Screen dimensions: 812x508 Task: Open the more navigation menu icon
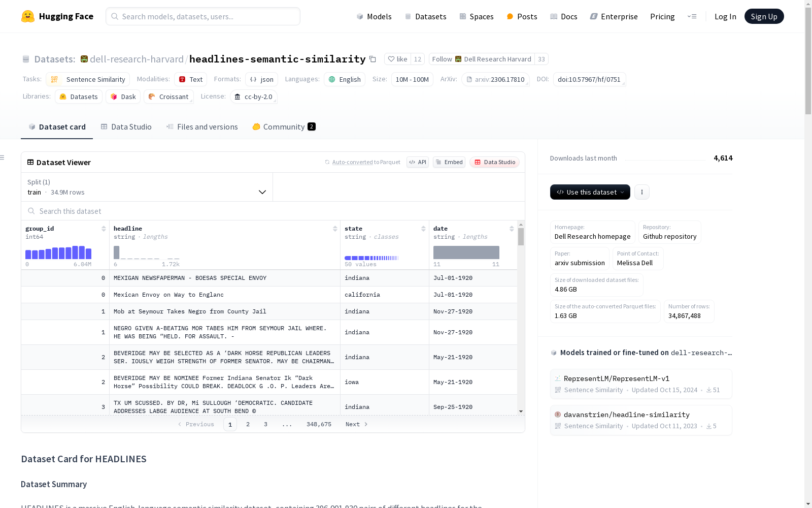click(x=692, y=16)
